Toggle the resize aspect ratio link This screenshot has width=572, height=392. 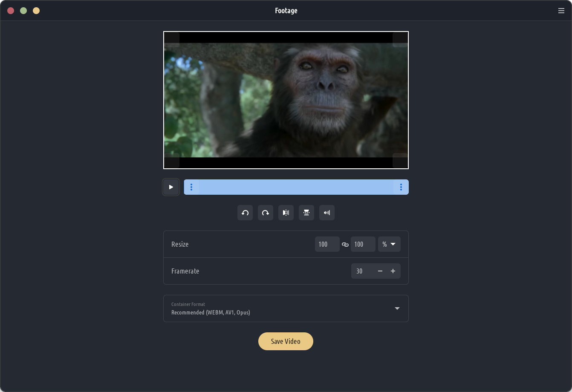click(x=345, y=245)
